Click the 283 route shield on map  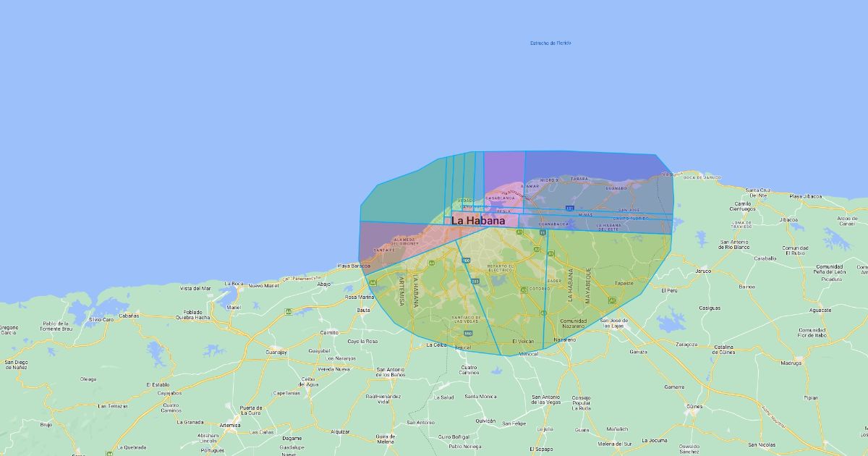tap(475, 281)
